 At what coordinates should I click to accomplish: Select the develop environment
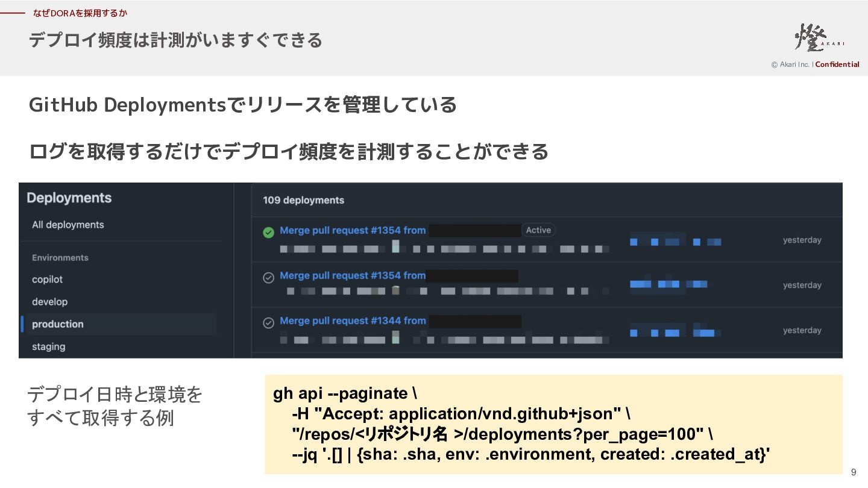(50, 302)
